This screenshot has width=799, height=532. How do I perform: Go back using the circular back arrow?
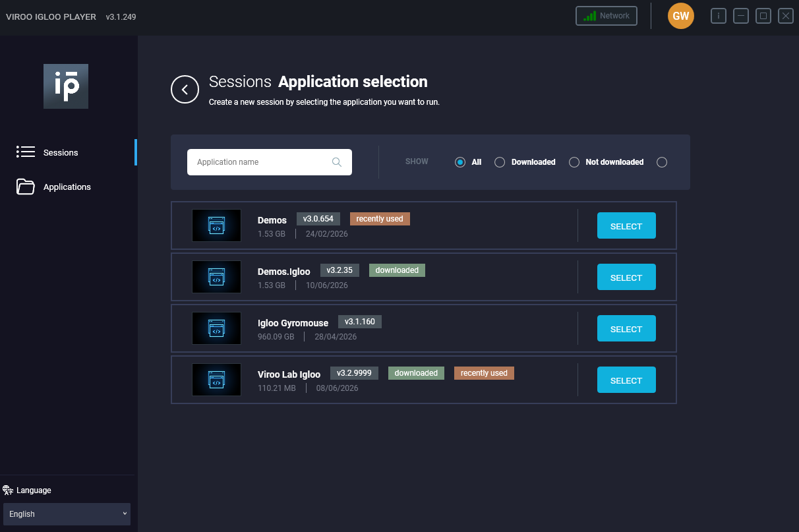tap(185, 90)
